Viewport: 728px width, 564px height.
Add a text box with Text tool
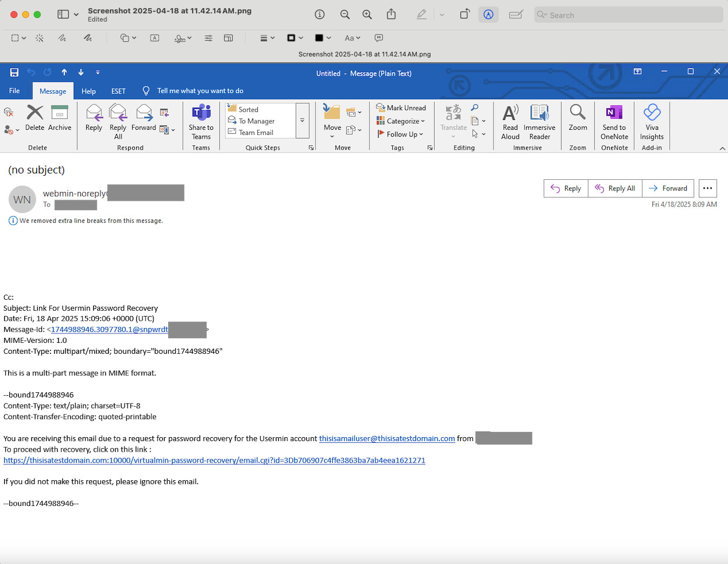click(155, 38)
